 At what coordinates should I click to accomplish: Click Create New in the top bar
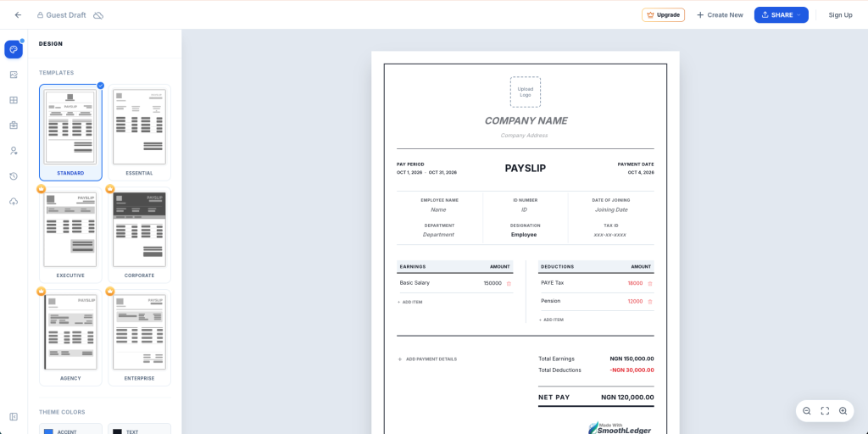point(720,15)
